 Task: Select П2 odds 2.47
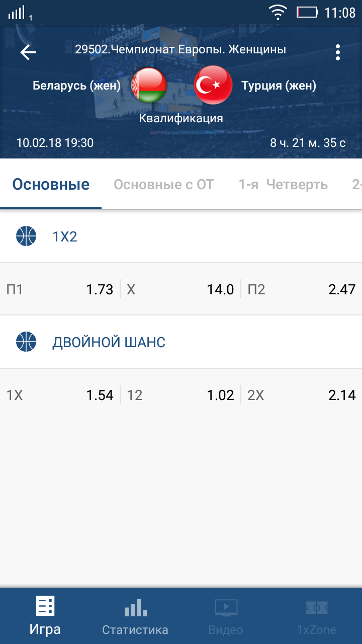[302, 289]
